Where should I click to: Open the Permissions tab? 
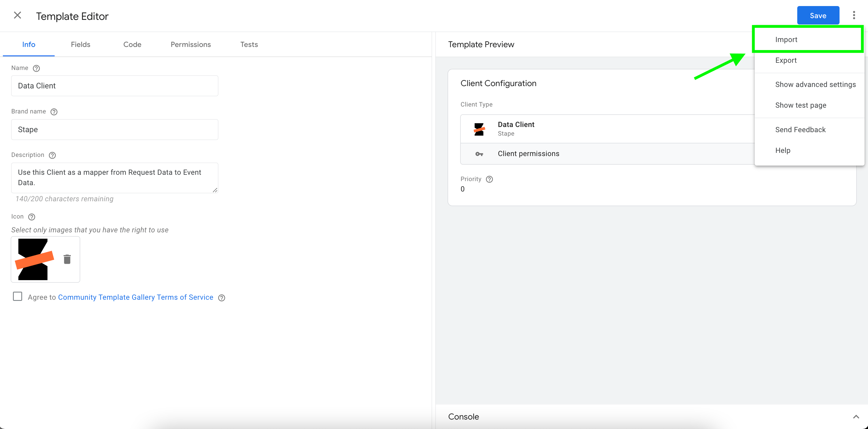tap(191, 45)
